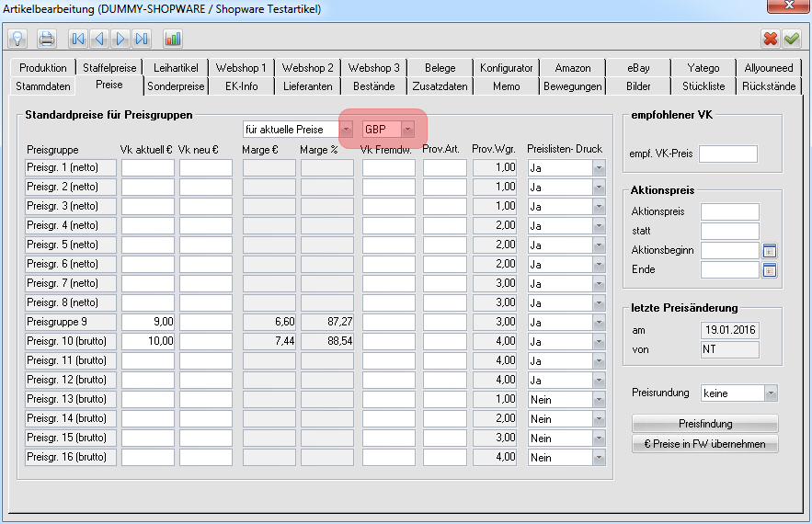Click Vk Fremdw. field for Preisgr. 3
Screen dimensions: 812x524
click(389, 206)
